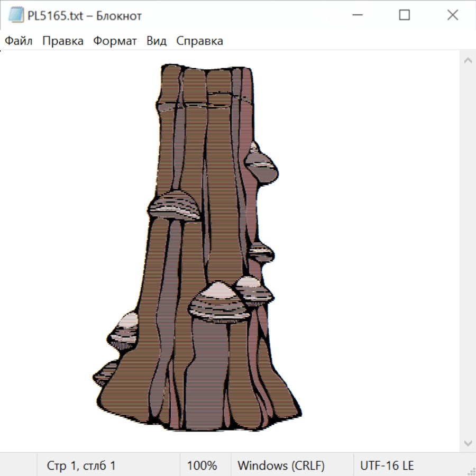Open the Вид menu
This screenshot has height=476, width=476.
(157, 41)
